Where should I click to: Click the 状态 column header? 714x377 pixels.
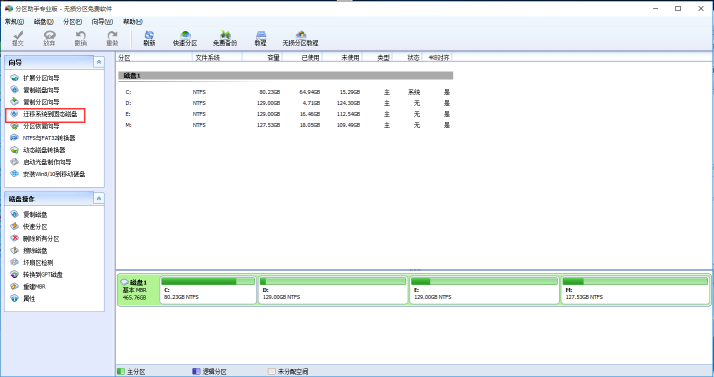click(408, 57)
